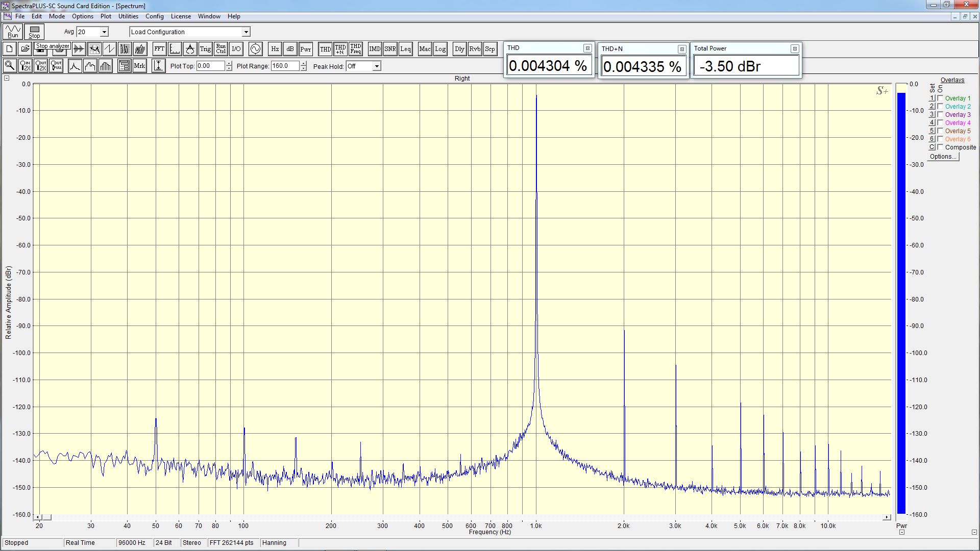Click the fast-forward waveform icon

(x=79, y=49)
